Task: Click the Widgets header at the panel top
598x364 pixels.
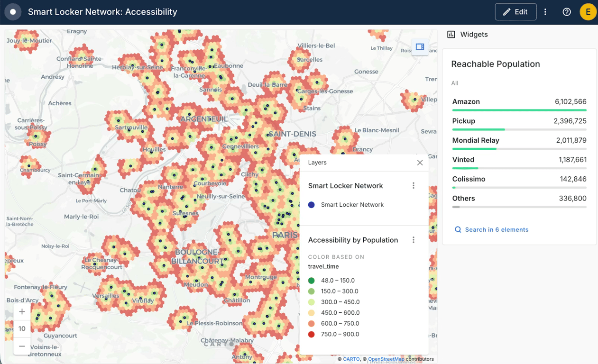Action: (473, 34)
